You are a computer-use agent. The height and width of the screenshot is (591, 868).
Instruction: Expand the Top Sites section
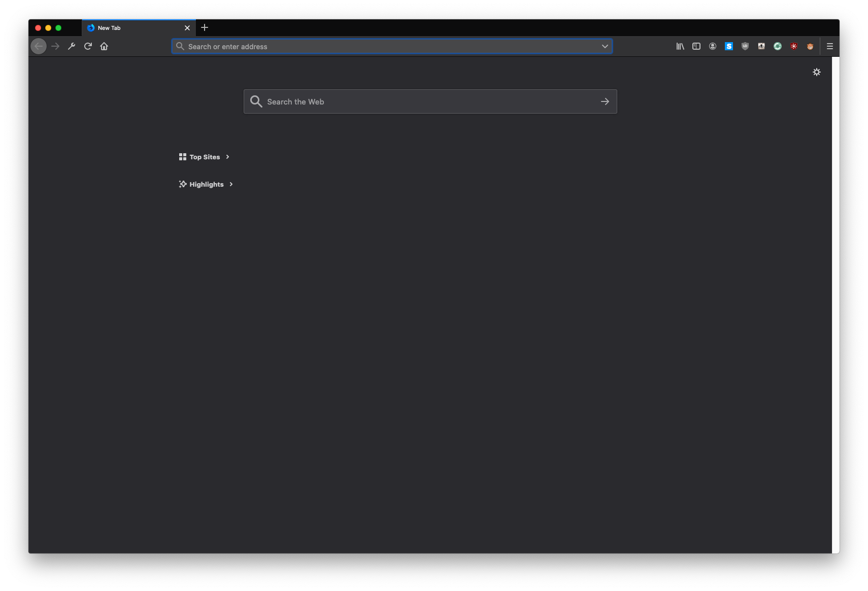pyautogui.click(x=205, y=157)
